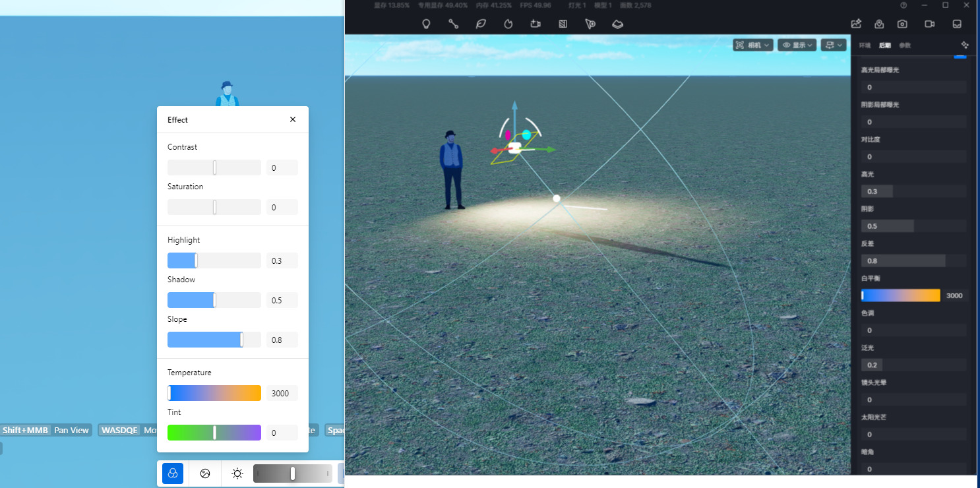Click the help question mark in title bar

click(x=903, y=5)
